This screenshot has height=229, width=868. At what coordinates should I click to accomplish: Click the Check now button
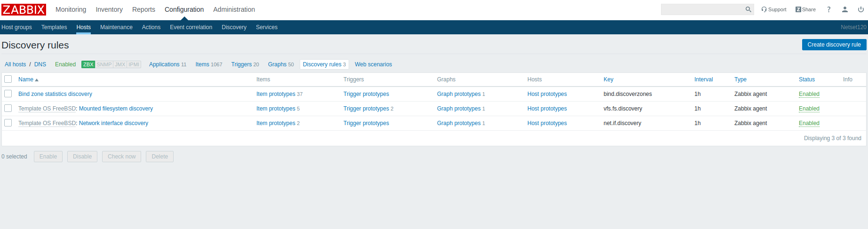(121, 157)
